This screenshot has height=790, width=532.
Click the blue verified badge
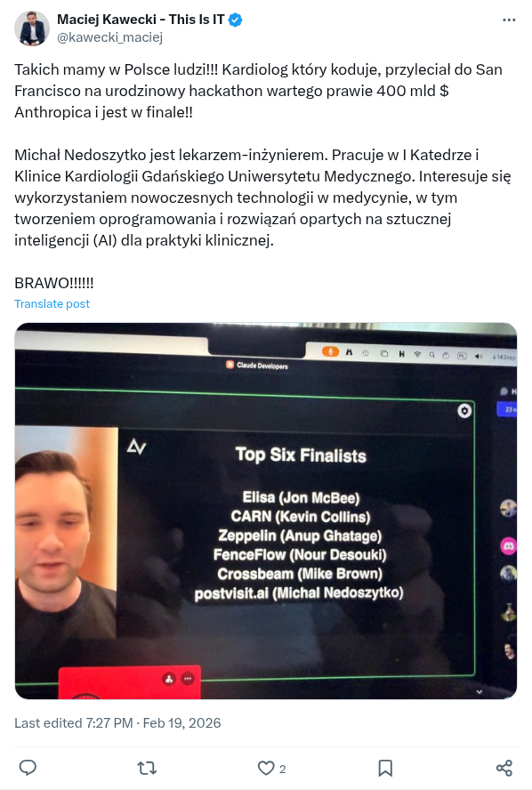click(x=235, y=20)
